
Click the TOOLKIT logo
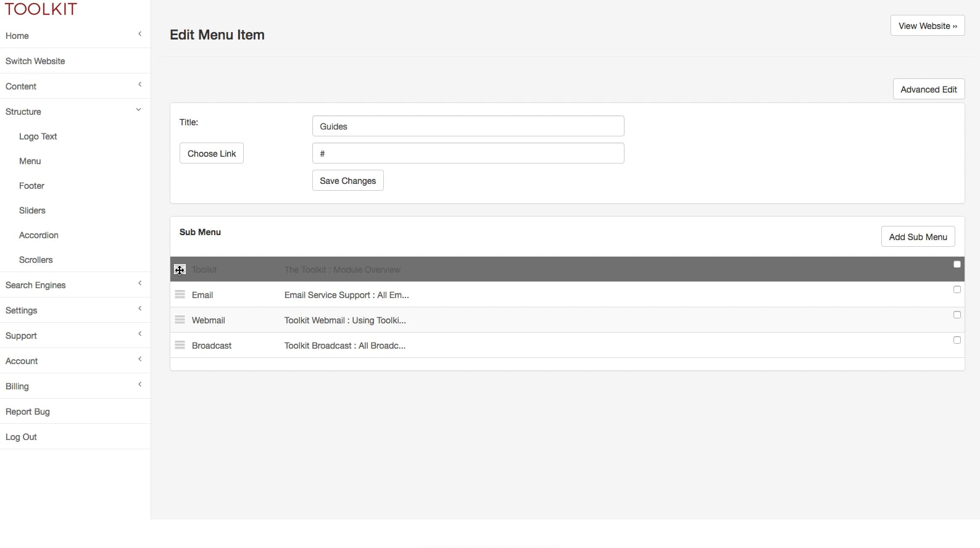tap(41, 9)
